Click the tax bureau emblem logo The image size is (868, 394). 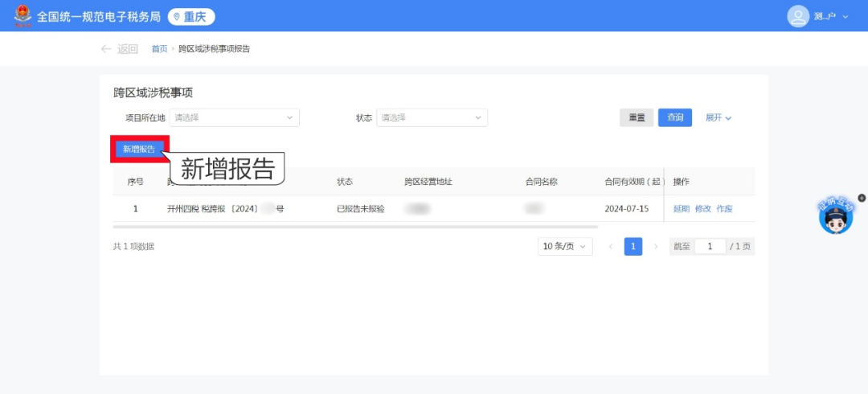click(x=23, y=16)
